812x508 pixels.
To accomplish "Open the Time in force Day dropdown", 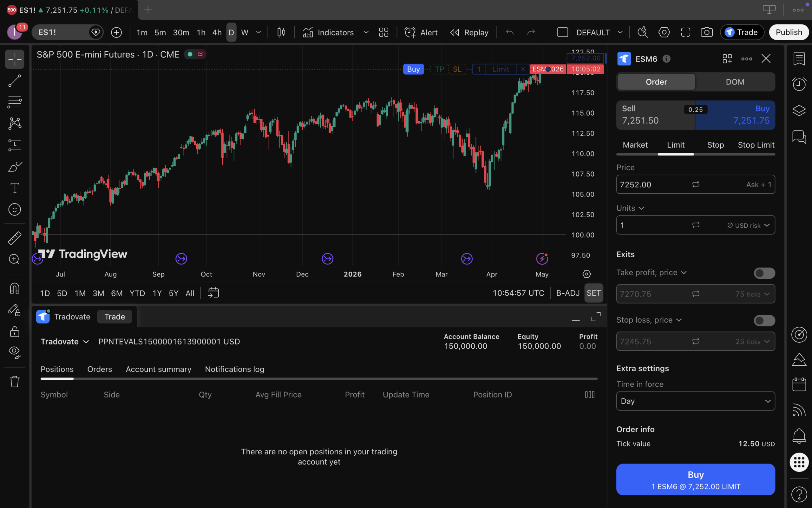I will tap(696, 401).
